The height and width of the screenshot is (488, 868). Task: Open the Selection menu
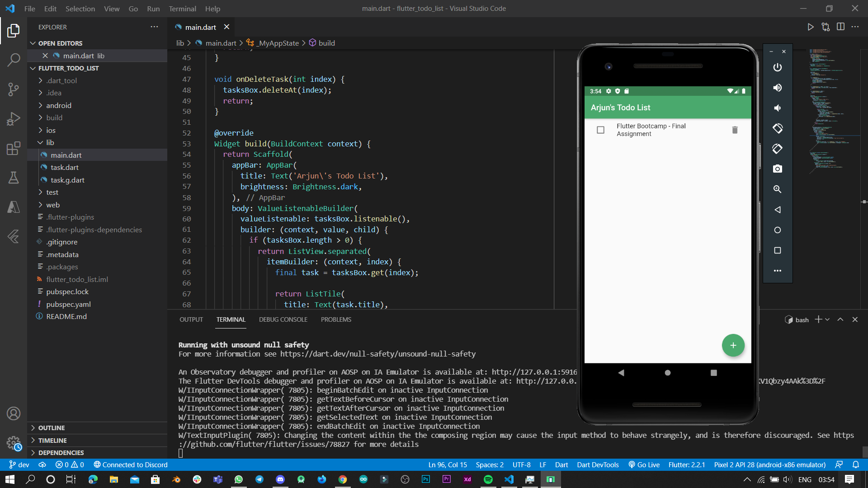pyautogui.click(x=80, y=9)
